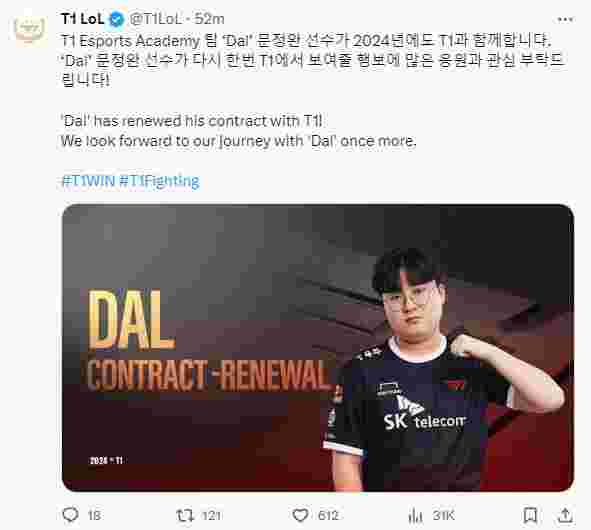The image size is (591, 530).
Task: Click the @T1LoL handle
Action: coord(155,19)
